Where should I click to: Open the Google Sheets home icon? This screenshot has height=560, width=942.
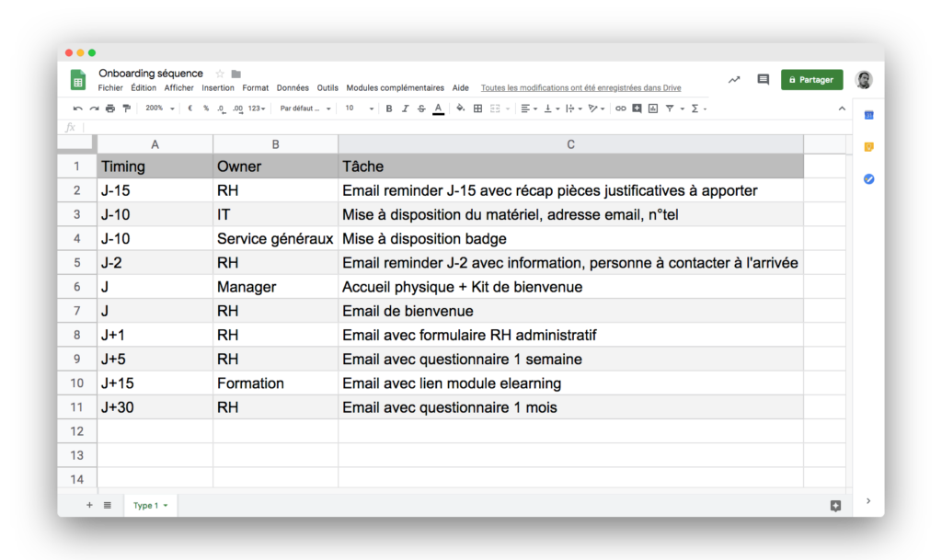tap(78, 80)
